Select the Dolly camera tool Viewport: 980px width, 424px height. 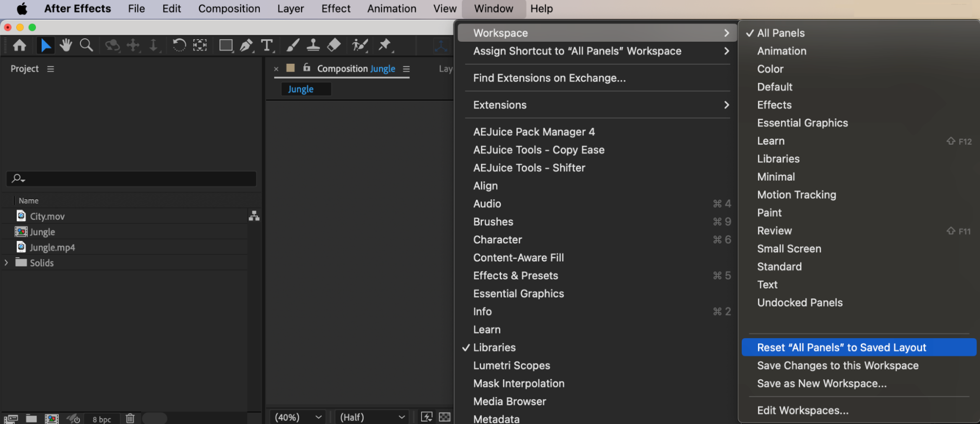click(153, 46)
